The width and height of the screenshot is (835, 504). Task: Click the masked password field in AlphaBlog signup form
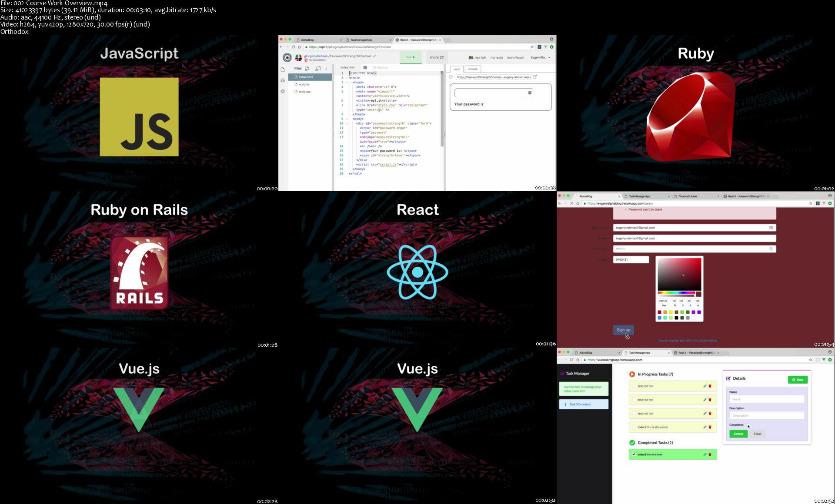[x=695, y=249]
